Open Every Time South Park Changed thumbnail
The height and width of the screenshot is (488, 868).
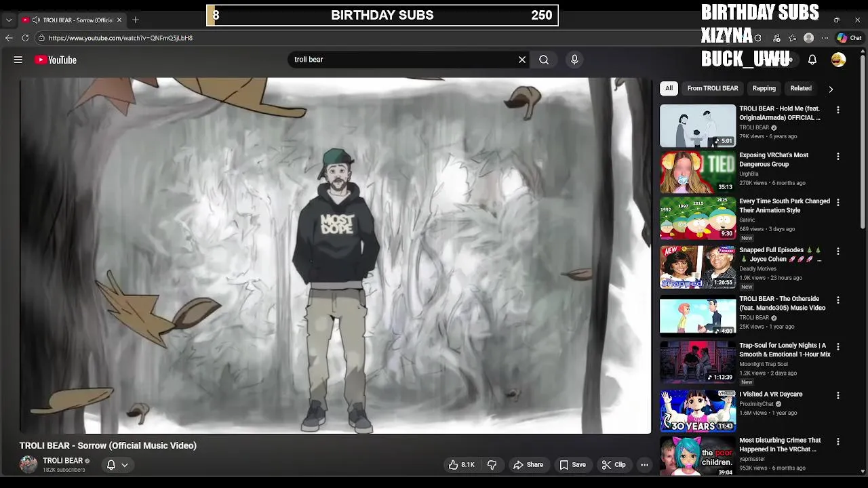click(698, 218)
